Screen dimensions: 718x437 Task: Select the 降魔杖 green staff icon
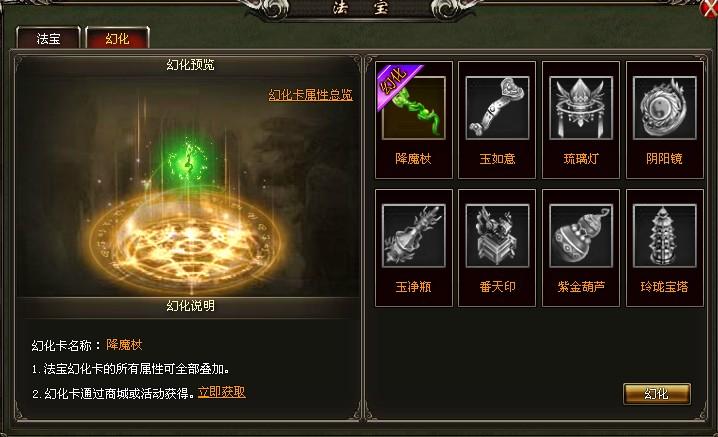pos(413,108)
